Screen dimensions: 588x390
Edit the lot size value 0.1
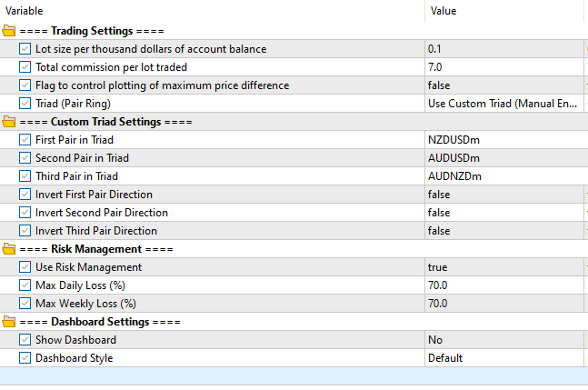503,48
